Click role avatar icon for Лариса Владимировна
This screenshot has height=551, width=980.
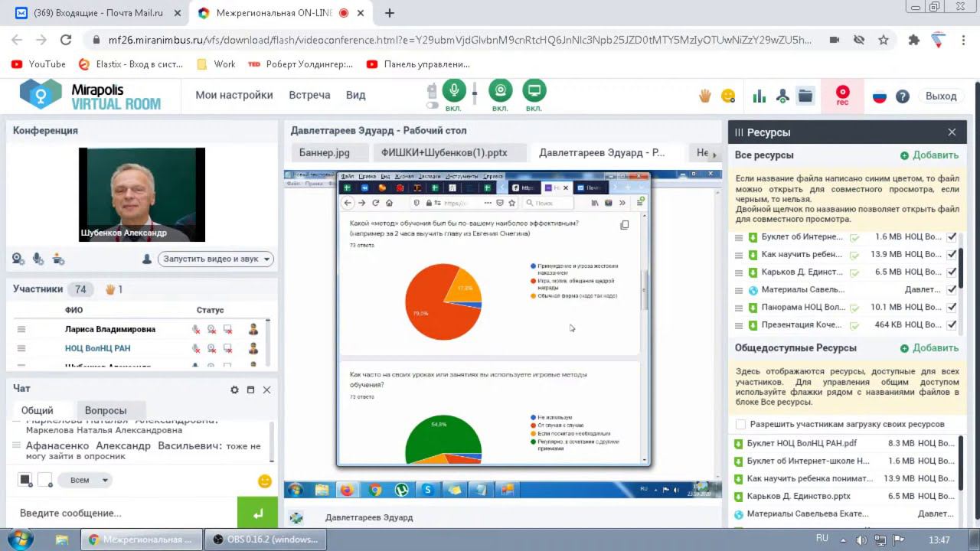pos(253,330)
